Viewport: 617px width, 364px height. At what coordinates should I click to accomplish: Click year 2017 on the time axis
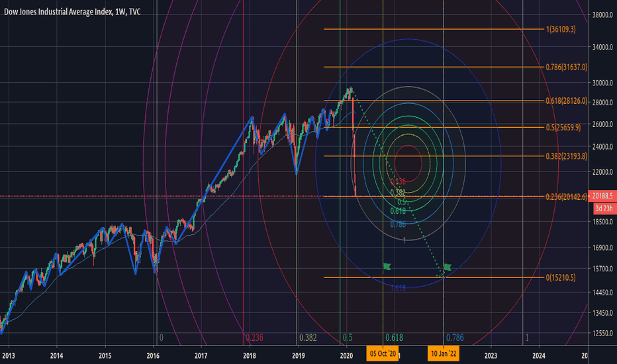[x=201, y=356]
